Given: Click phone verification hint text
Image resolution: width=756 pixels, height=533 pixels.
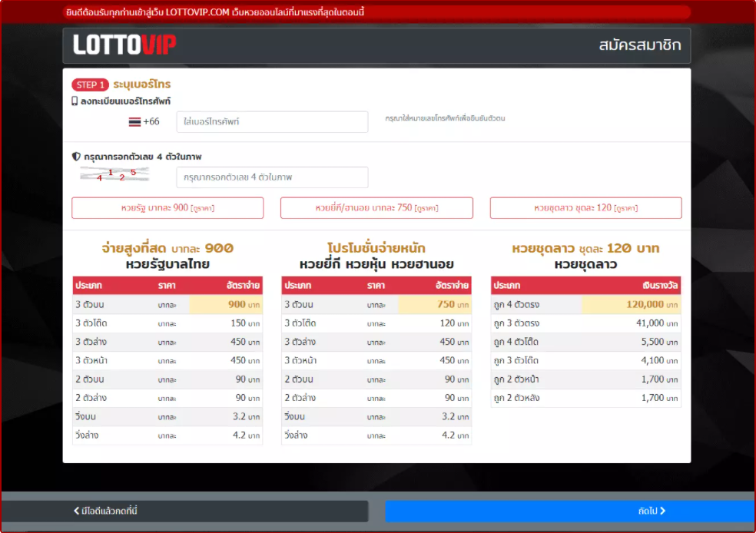Looking at the screenshot, I should point(445,118).
